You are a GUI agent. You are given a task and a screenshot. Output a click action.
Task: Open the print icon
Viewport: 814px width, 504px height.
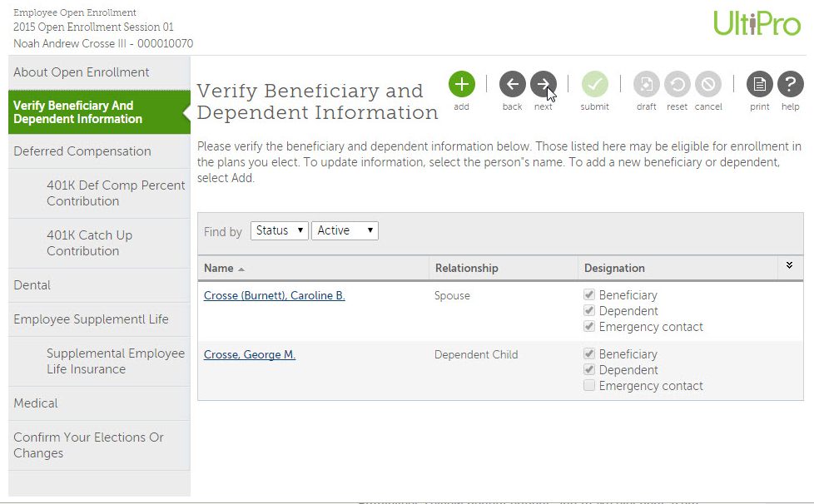point(759,84)
